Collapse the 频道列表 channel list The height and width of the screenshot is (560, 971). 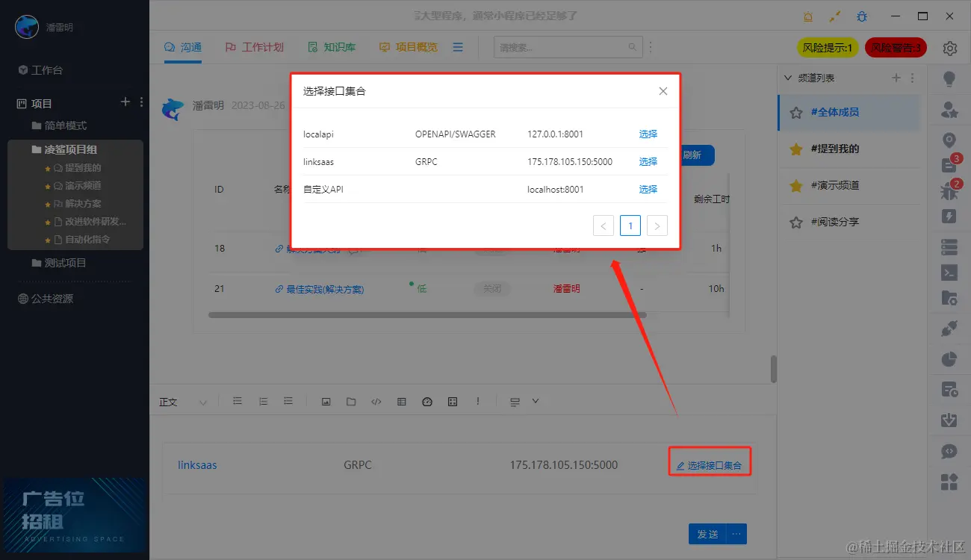[x=787, y=78]
